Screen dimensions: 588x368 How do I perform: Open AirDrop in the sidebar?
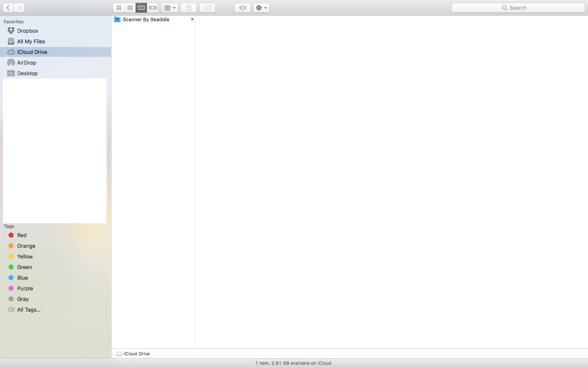[56, 63]
